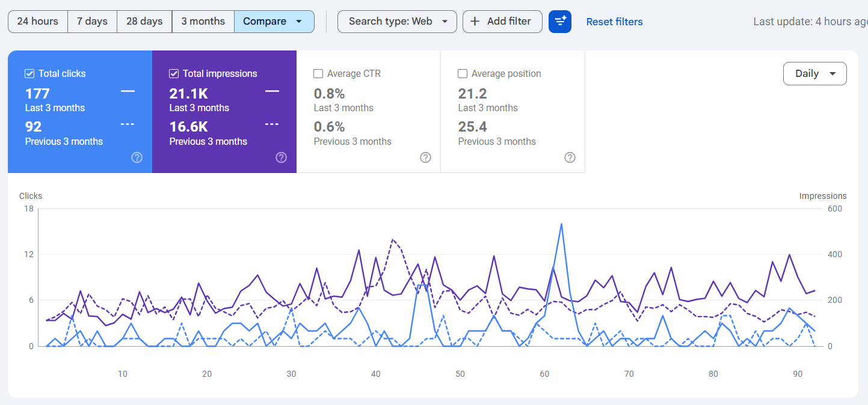Click the 21.1K total impressions value
The image size is (868, 405).
pos(188,94)
